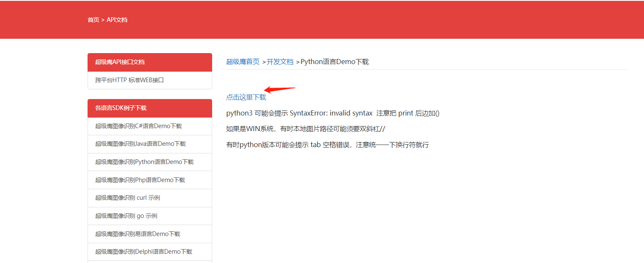Open 超级鹰图像识别Delphi语言Demo下载

pos(150,252)
